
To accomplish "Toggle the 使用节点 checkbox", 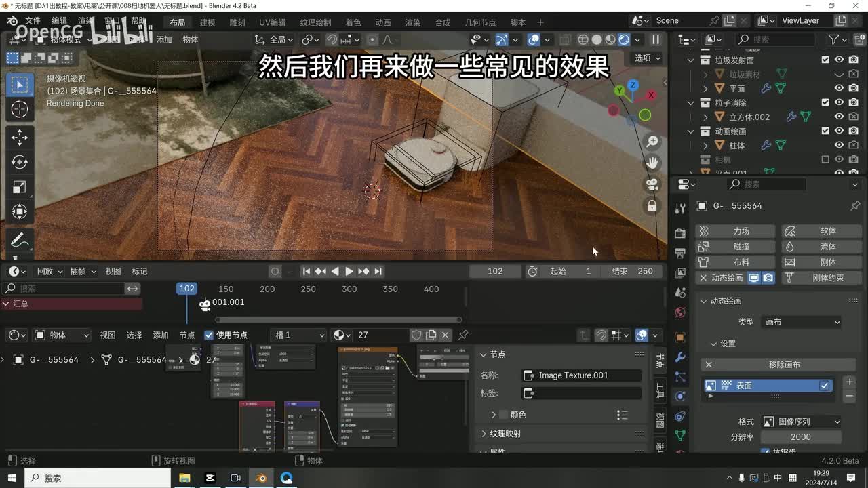I will (209, 335).
